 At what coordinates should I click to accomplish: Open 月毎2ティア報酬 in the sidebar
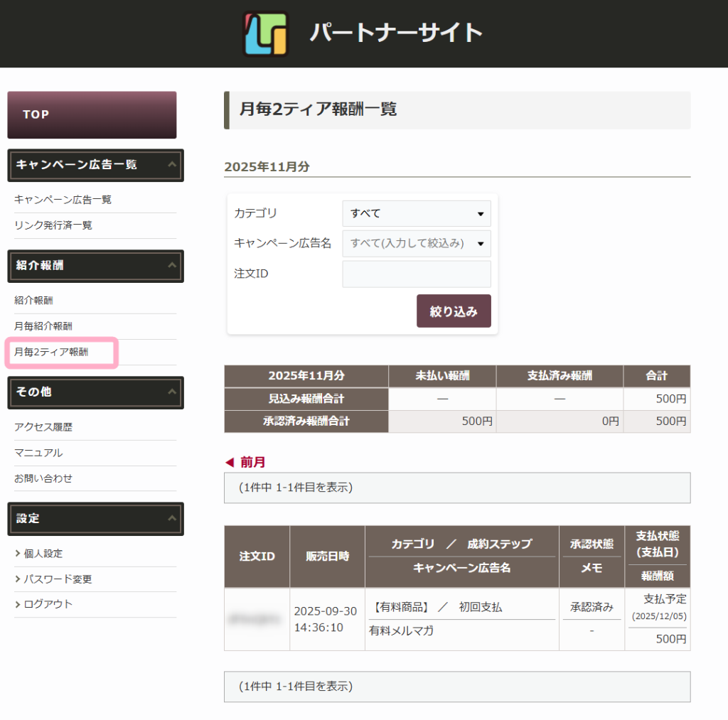pos(51,352)
